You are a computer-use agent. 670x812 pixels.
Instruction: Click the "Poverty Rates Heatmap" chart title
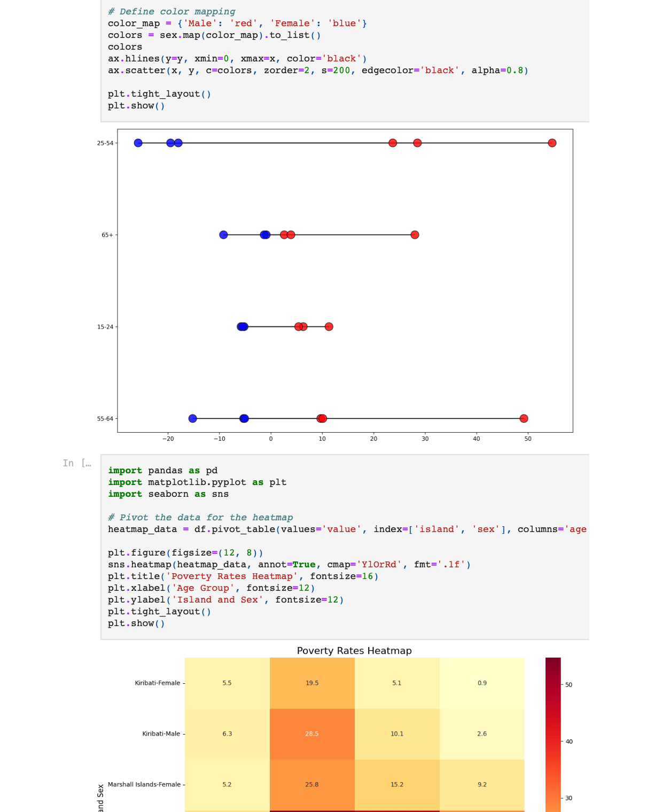[x=354, y=651]
